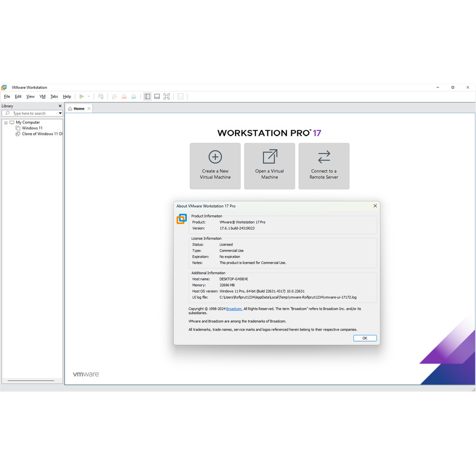Click the VMware logo in the About dialog

point(182,219)
